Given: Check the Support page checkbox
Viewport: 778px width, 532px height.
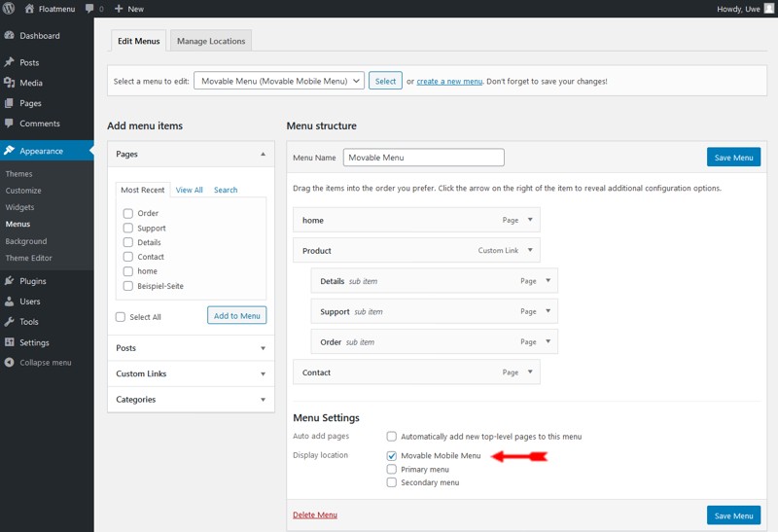Looking at the screenshot, I should 128,228.
